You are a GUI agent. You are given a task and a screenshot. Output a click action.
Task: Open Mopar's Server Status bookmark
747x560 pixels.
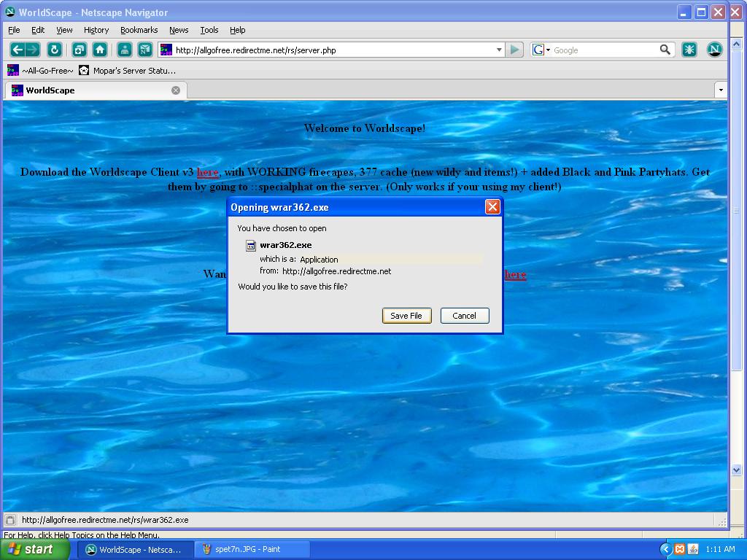[127, 71]
